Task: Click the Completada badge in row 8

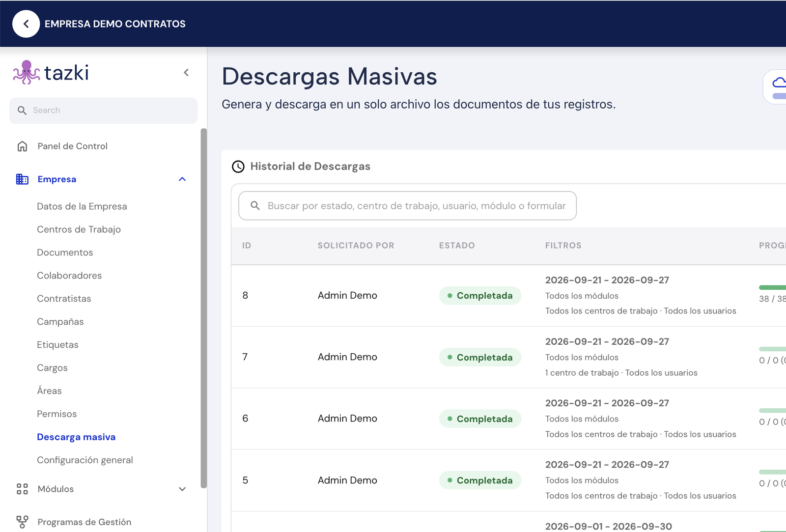Action: (480, 296)
